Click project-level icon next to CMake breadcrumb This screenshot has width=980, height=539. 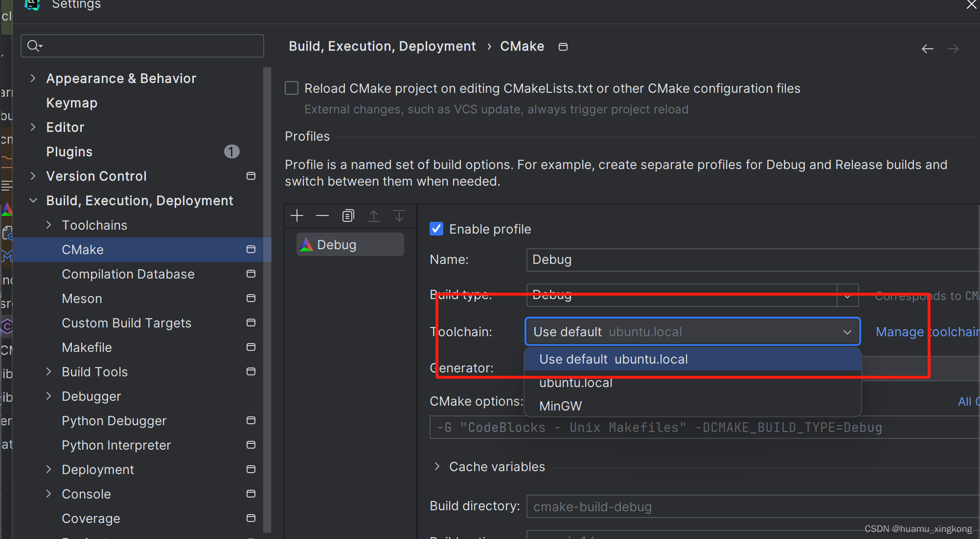563,47
